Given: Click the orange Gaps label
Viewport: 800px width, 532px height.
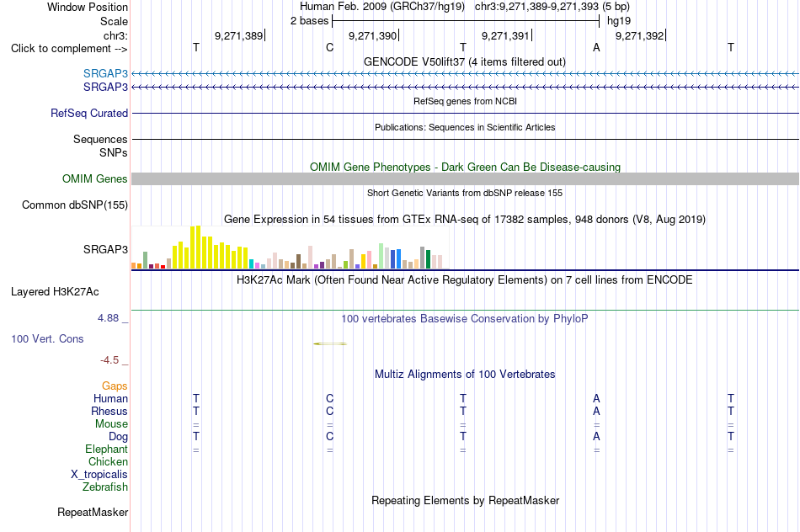Looking at the screenshot, I should point(115,386).
